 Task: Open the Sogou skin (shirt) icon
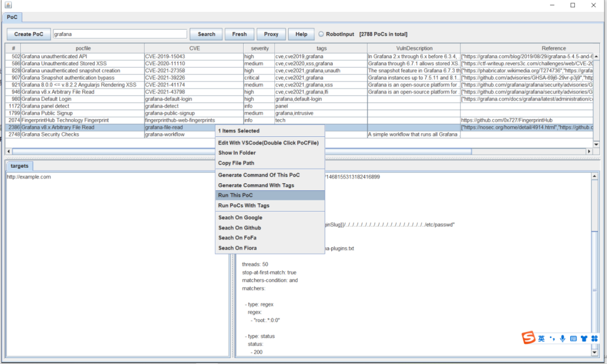(584, 339)
